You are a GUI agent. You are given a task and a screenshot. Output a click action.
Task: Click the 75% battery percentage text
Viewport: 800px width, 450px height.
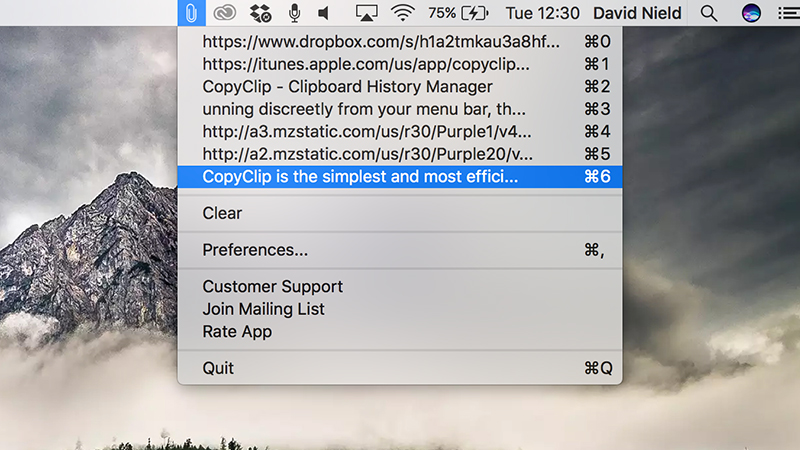click(442, 13)
